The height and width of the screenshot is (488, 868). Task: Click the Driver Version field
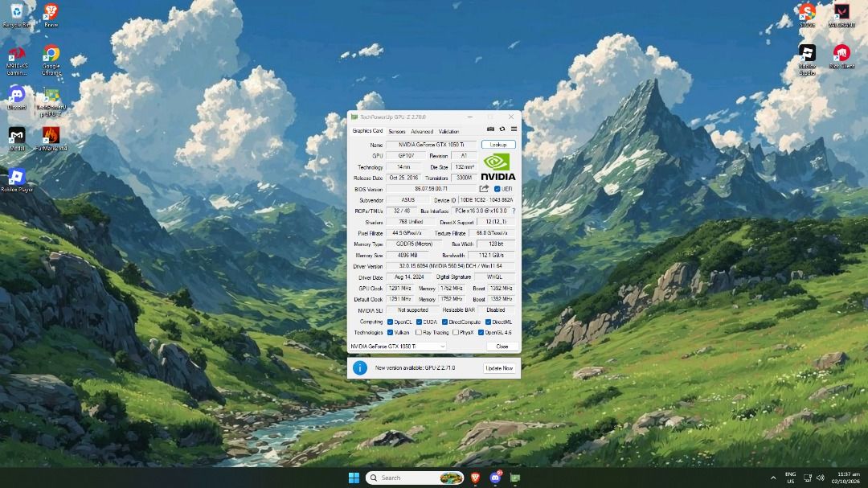[451, 266]
